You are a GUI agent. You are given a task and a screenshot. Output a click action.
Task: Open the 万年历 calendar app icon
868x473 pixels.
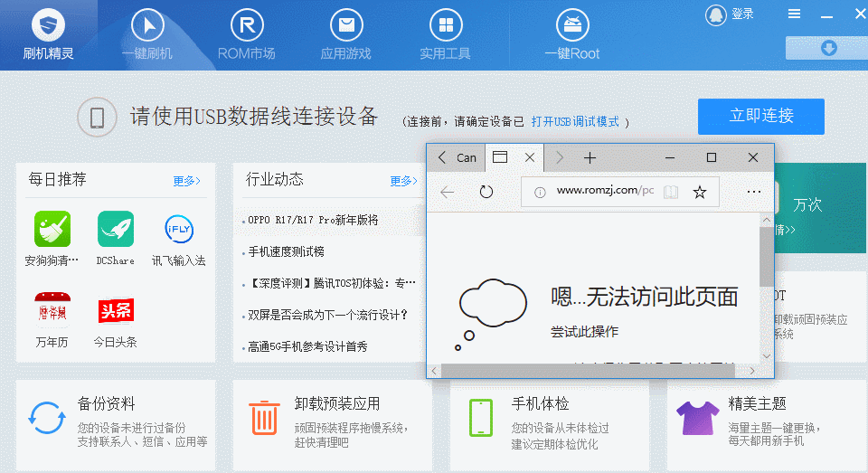pos(52,311)
